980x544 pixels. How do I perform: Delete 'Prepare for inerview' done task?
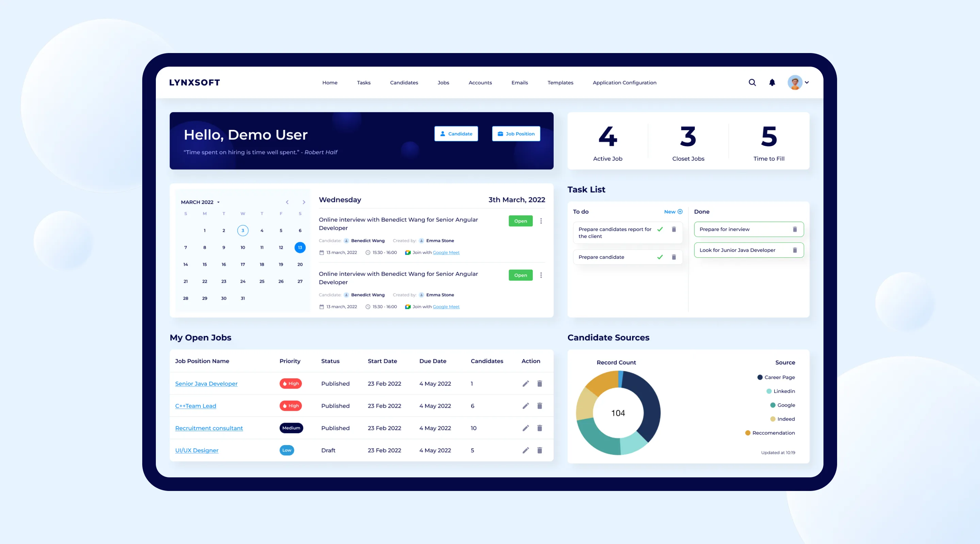pos(795,229)
